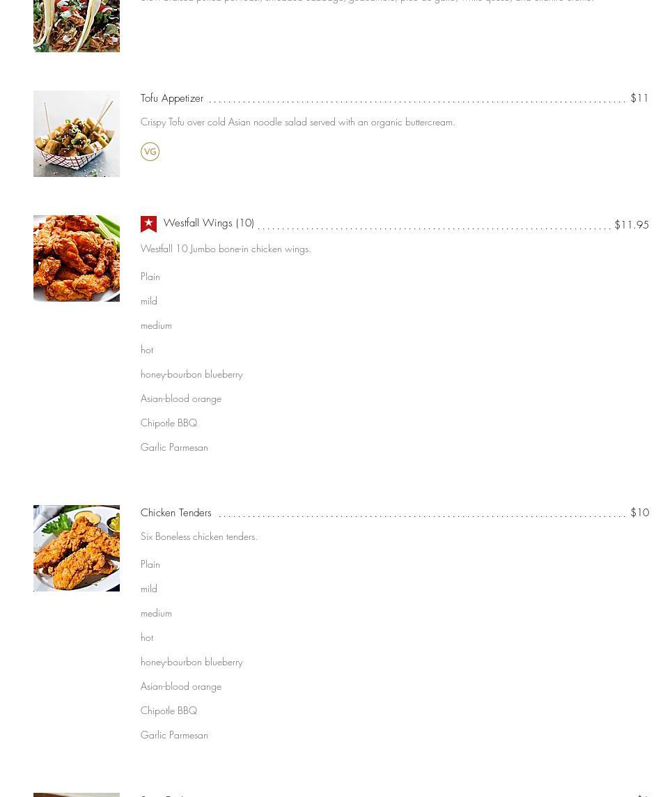Select the Westfall Wings (10) title

(208, 223)
